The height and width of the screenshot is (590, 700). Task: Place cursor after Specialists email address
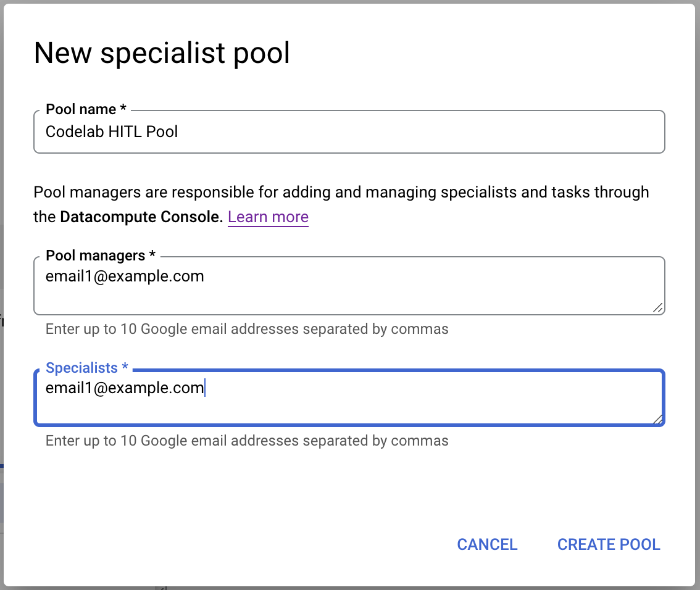point(204,388)
